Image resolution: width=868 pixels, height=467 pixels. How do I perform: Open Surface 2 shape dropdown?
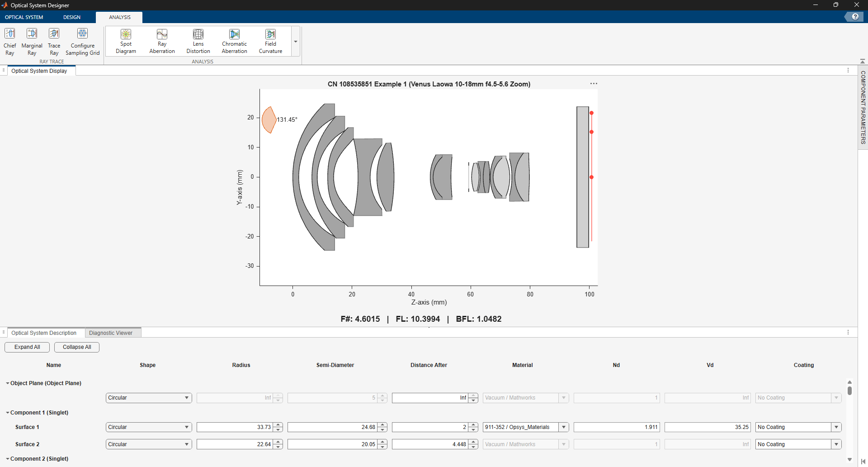pos(149,444)
